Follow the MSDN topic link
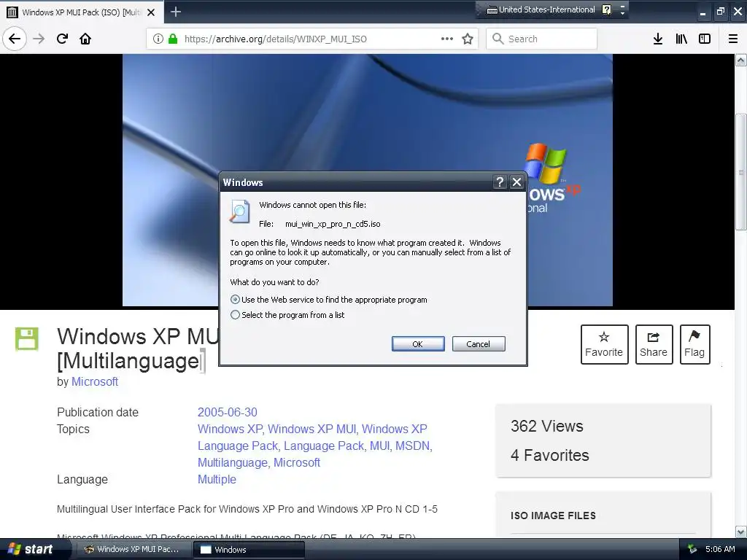The height and width of the screenshot is (560, 747). 413,446
